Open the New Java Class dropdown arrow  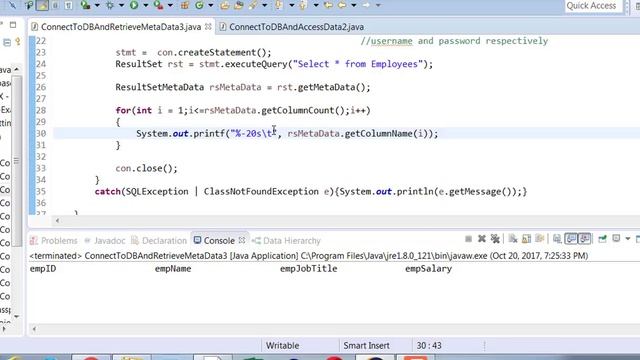point(211,6)
